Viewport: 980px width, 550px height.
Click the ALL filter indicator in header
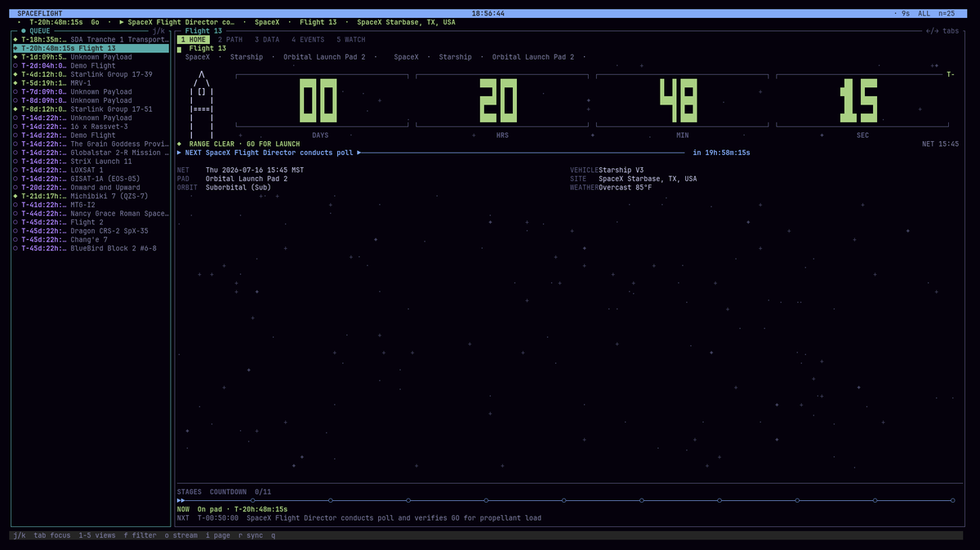click(x=924, y=14)
